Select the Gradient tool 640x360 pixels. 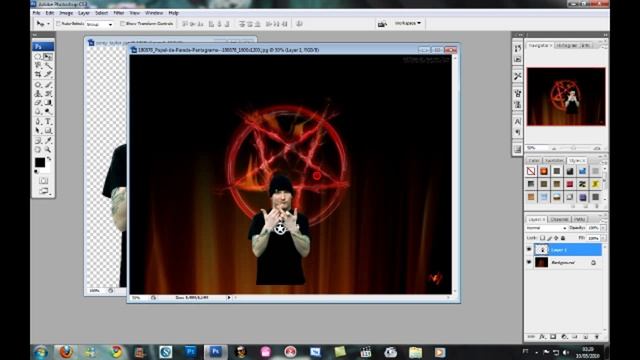48,102
